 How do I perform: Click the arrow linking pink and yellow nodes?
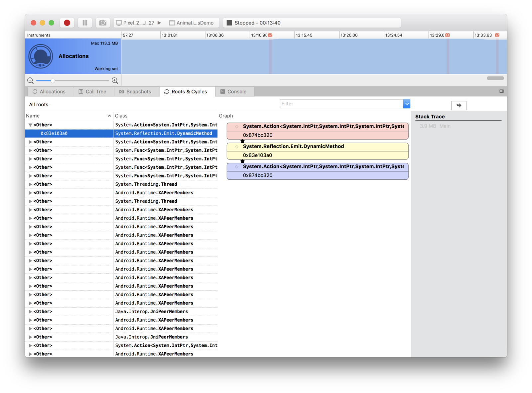point(242,141)
